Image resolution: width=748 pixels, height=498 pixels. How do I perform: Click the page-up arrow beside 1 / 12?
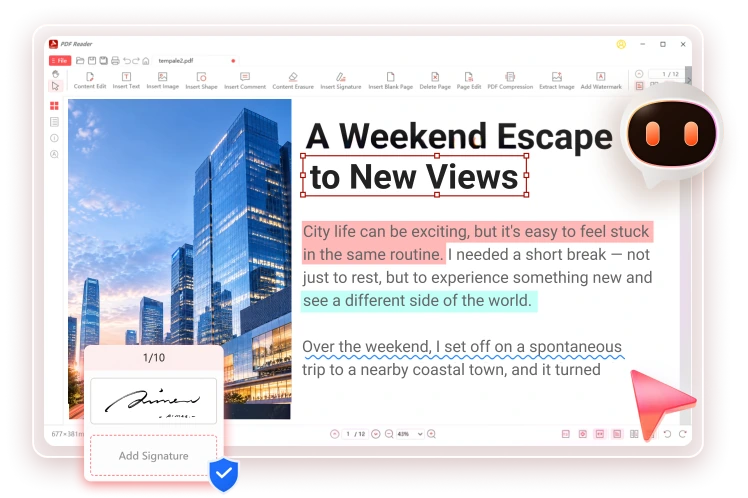[x=639, y=74]
